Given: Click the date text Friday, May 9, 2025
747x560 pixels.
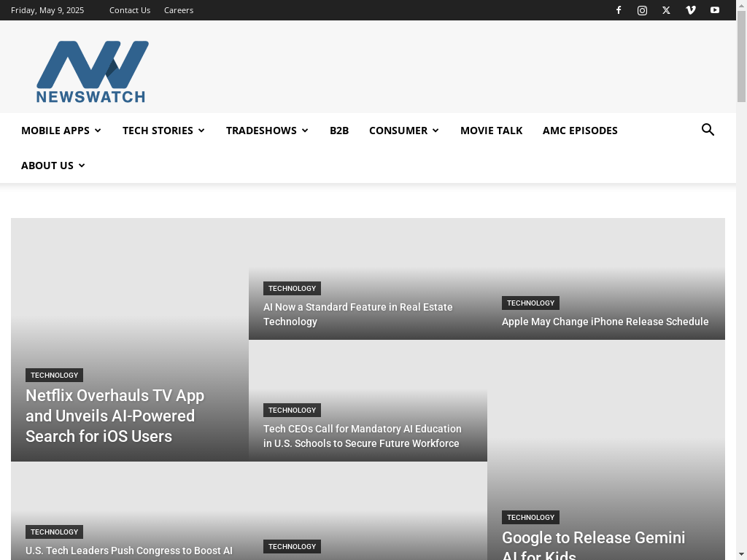Looking at the screenshot, I should [x=47, y=10].
